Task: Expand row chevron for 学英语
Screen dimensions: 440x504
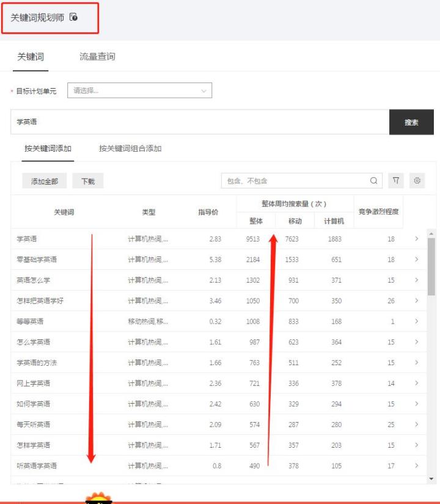Action: pos(417,239)
